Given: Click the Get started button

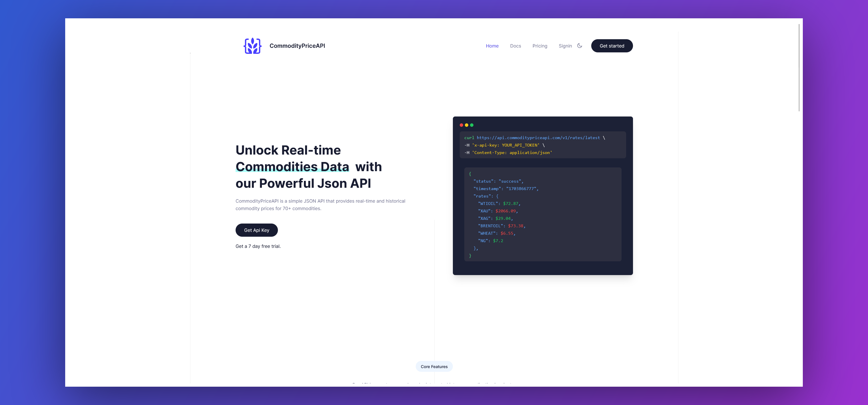Looking at the screenshot, I should pyautogui.click(x=612, y=46).
